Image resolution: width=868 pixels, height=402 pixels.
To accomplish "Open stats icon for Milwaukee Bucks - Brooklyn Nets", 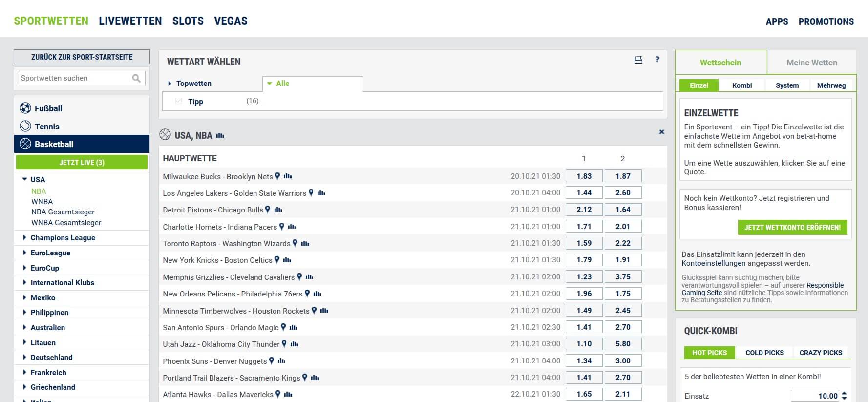I will 288,176.
